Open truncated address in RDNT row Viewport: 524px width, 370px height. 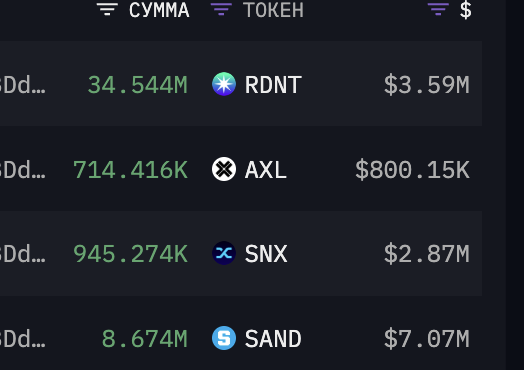point(22,85)
